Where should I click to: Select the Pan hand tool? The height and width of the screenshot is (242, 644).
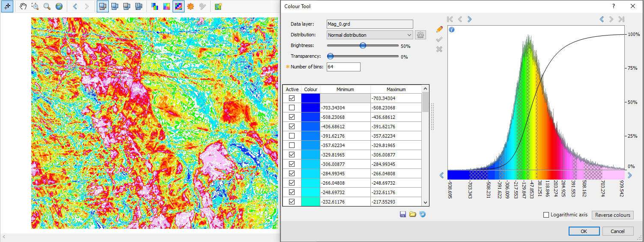23,6
